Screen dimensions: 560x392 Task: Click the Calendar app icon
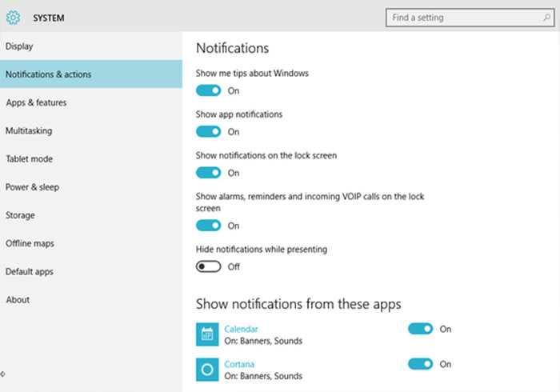click(207, 334)
